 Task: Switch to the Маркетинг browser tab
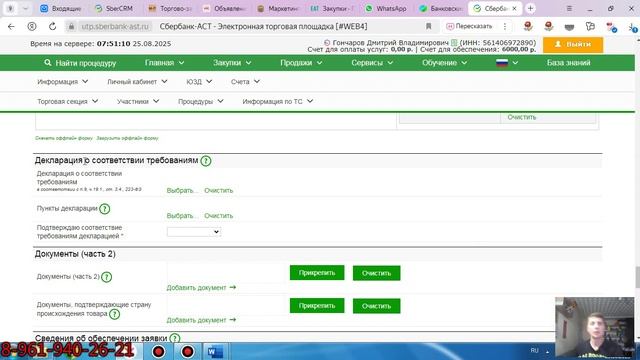[x=278, y=8]
